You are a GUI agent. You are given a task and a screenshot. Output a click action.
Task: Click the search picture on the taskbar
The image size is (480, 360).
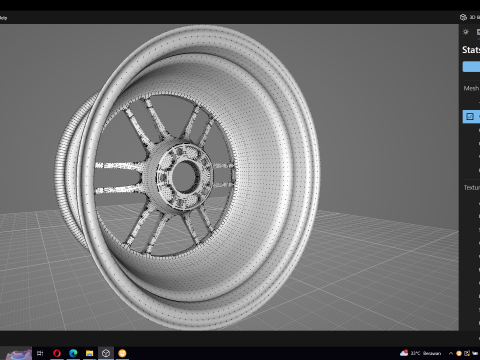[18, 354]
